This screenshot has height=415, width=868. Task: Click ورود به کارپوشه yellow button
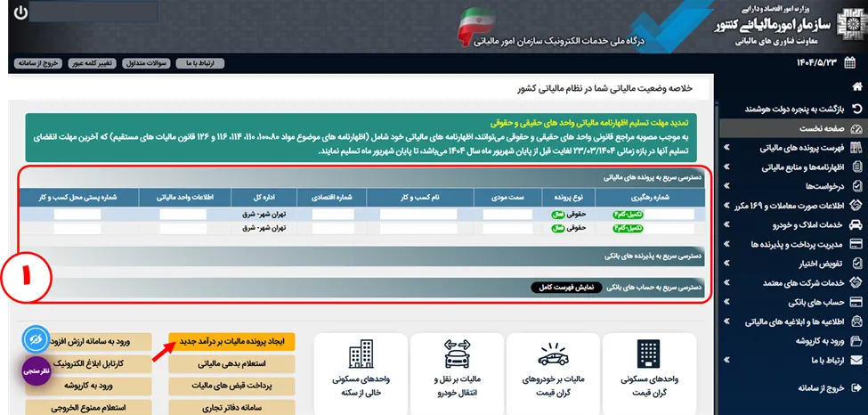(88, 386)
